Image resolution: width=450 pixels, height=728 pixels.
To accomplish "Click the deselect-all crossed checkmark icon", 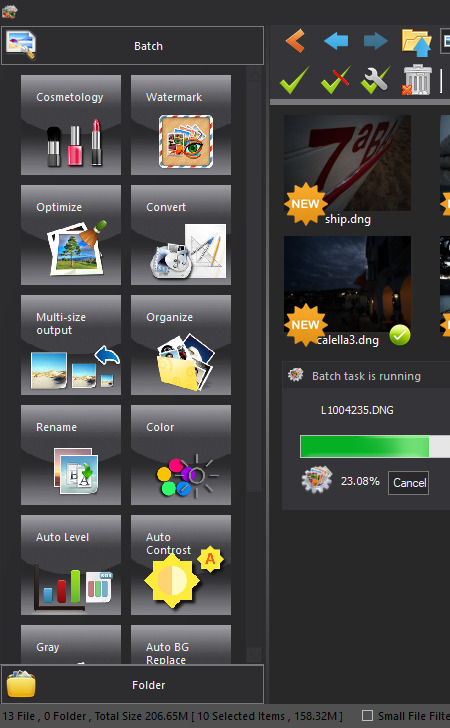I will click(335, 80).
